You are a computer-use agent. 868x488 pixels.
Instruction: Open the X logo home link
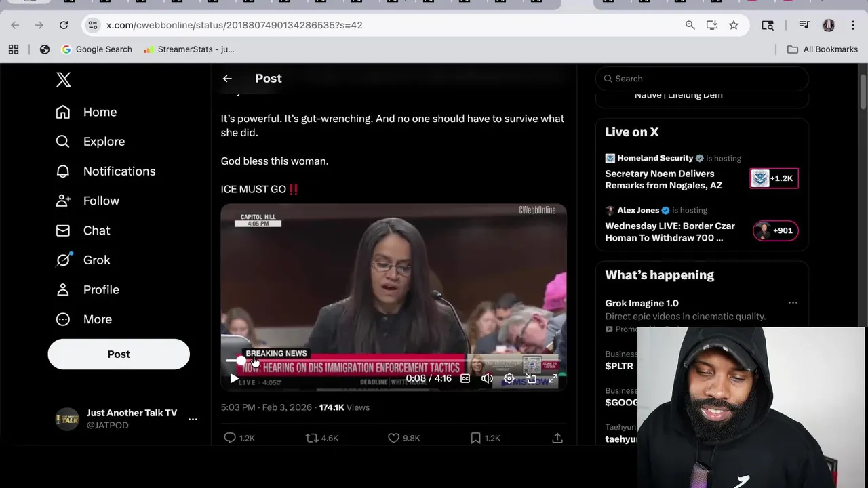(63, 79)
